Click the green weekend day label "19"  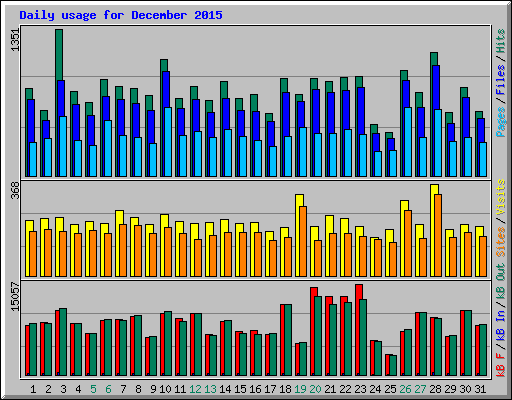pos(300,389)
